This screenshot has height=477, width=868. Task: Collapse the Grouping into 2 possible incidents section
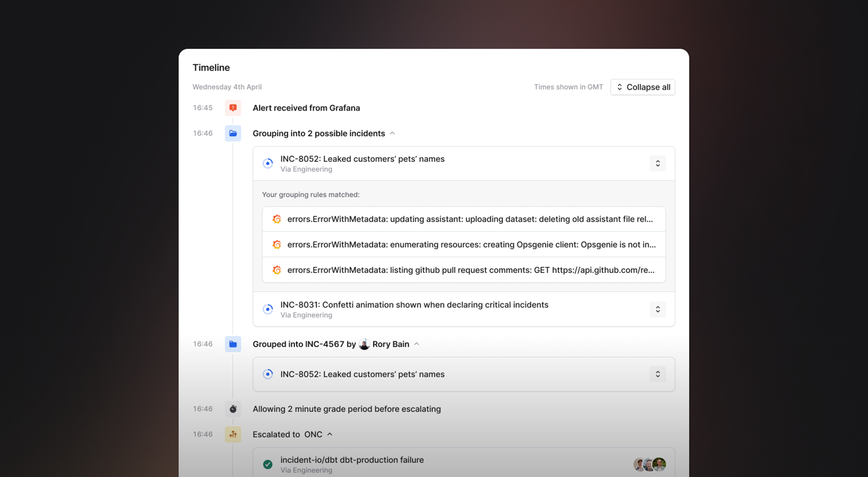click(x=392, y=133)
